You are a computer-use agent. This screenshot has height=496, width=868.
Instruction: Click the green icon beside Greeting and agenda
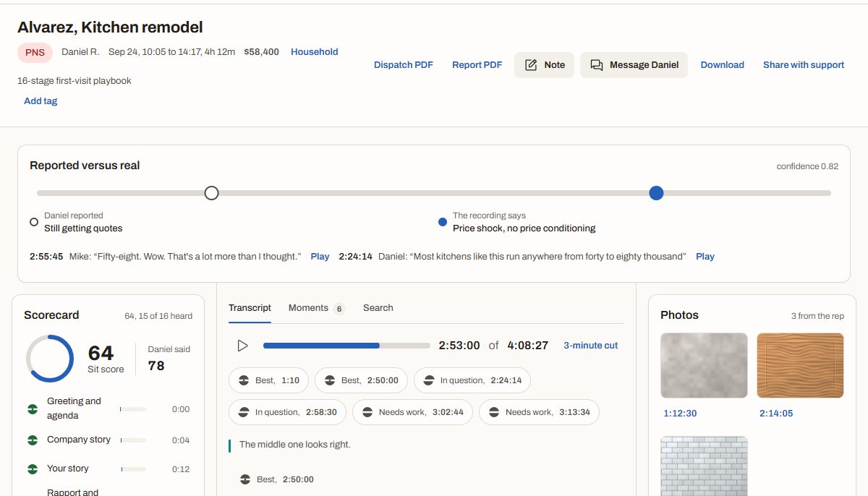point(33,409)
